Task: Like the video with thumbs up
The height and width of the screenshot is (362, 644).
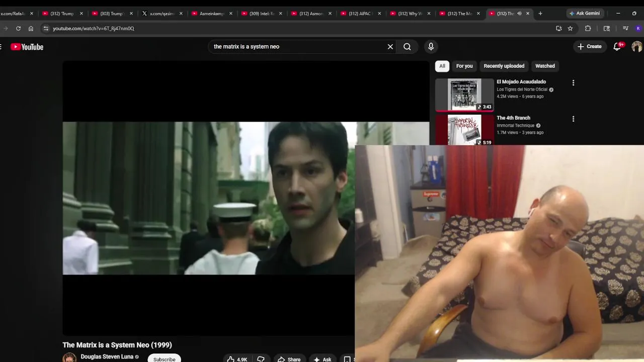Action: [x=237, y=359]
